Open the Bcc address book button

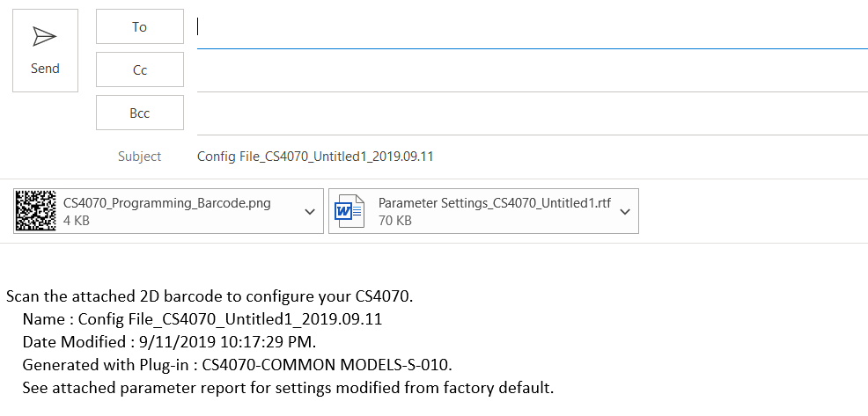[x=140, y=113]
